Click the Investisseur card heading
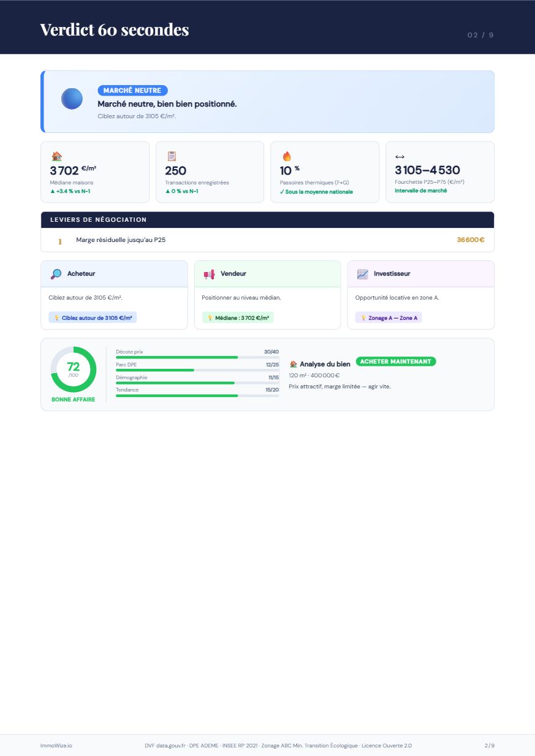The width and height of the screenshot is (535, 756). pyautogui.click(x=392, y=274)
